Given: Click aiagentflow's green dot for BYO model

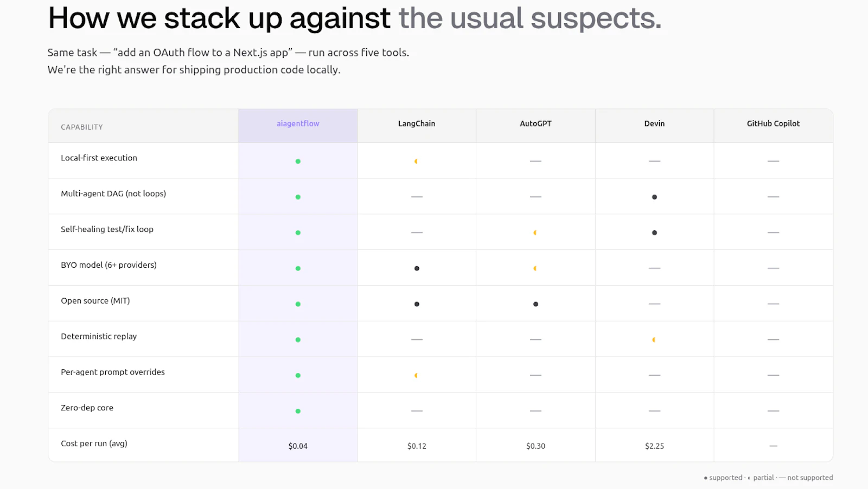Looking at the screenshot, I should pyautogui.click(x=298, y=268).
